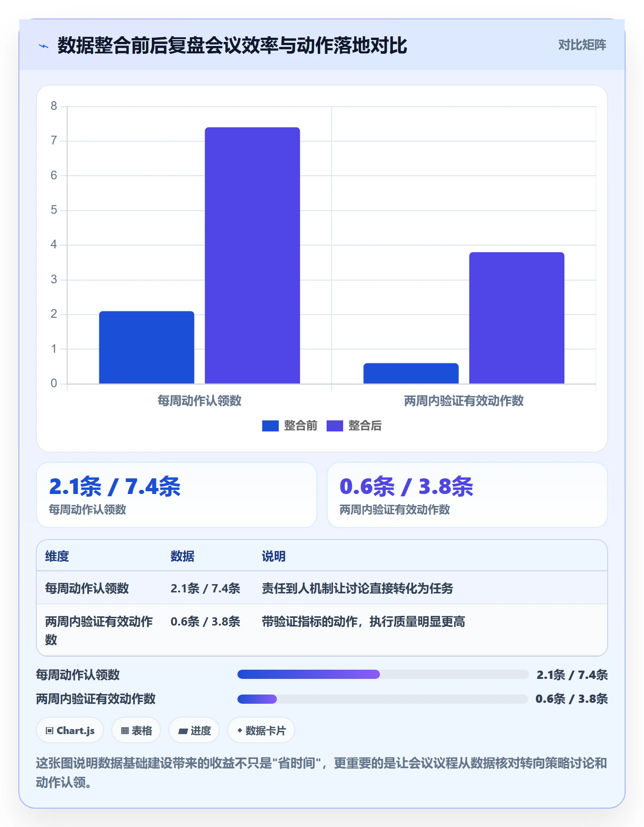Click the 表格 tag chip

coord(136,730)
